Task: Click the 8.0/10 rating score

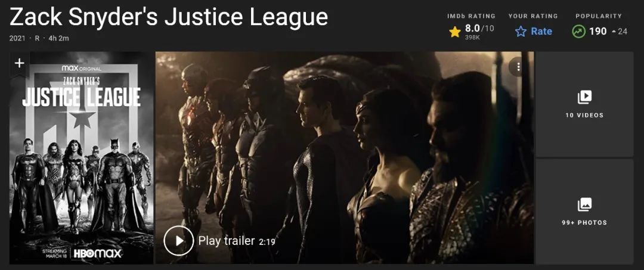Action: click(479, 29)
